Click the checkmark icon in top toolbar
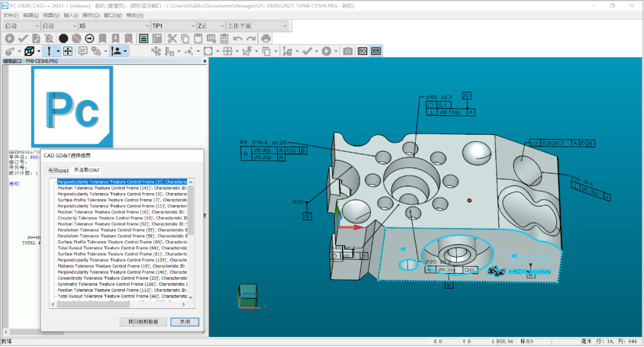The width and height of the screenshot is (644, 347). (23, 39)
